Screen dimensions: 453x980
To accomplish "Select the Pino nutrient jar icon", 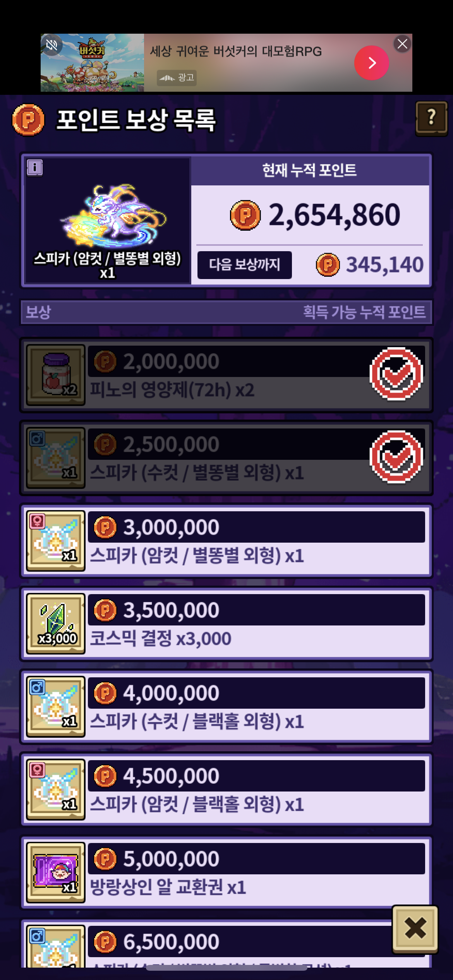I will point(56,375).
